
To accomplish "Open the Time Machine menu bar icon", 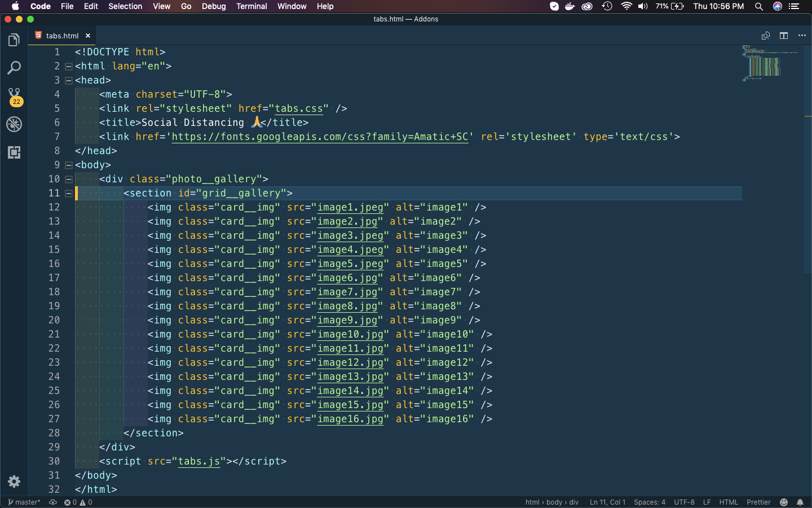I will pyautogui.click(x=607, y=6).
